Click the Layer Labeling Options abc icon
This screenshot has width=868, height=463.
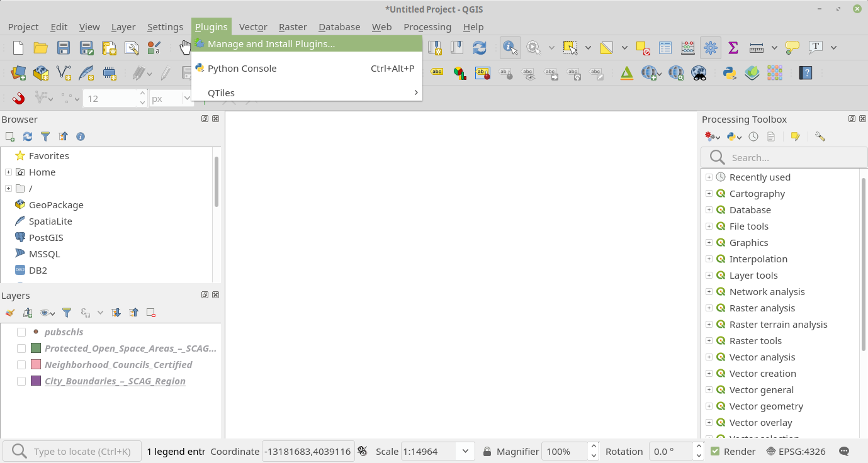pyautogui.click(x=437, y=73)
